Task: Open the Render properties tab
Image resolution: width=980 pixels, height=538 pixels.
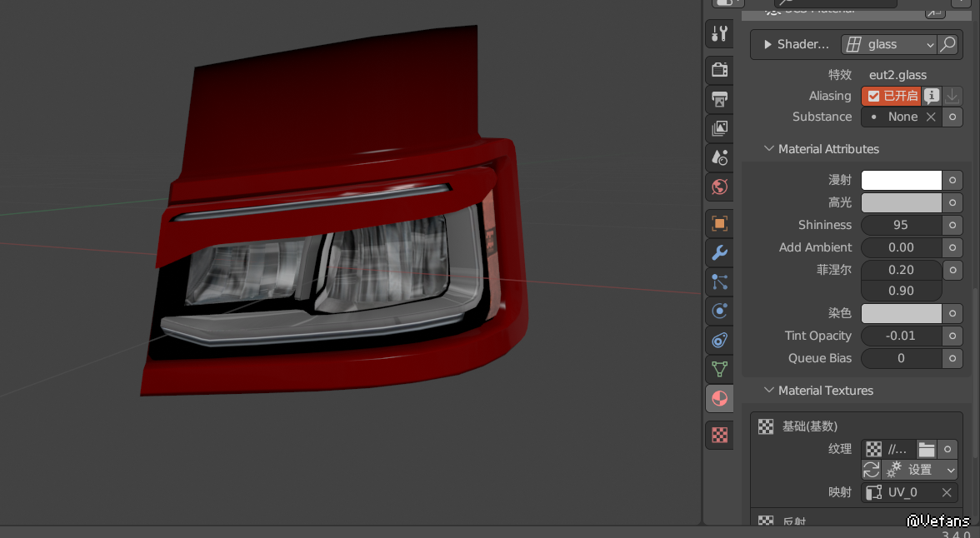Action: click(x=719, y=70)
